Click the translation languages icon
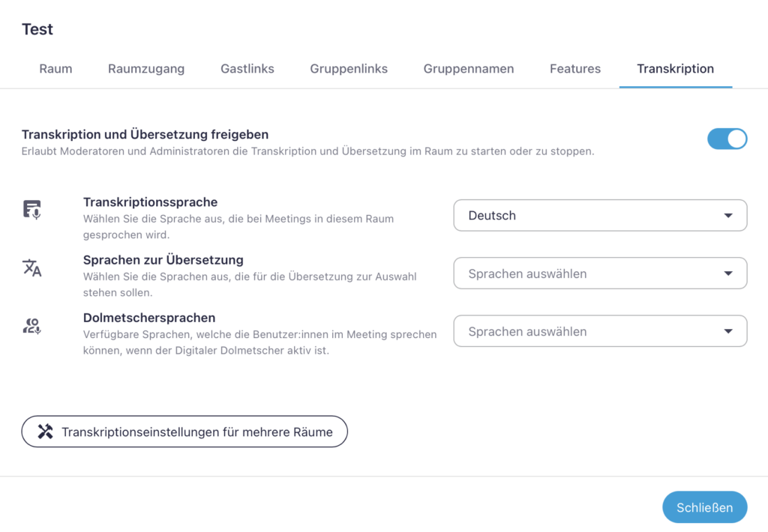 pyautogui.click(x=31, y=267)
